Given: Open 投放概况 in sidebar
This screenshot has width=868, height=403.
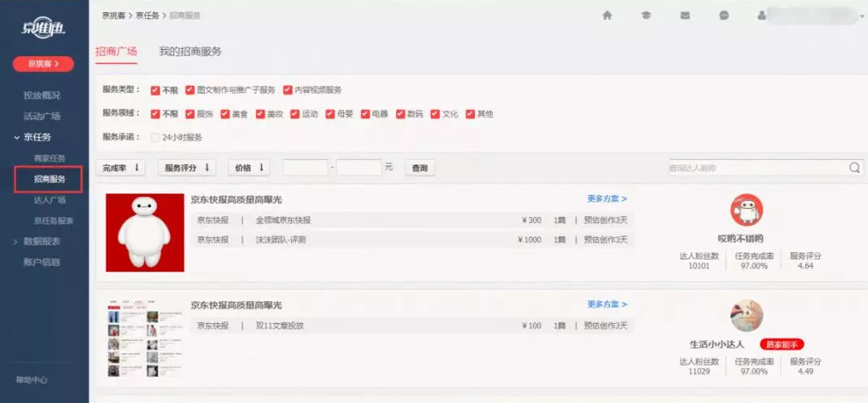Looking at the screenshot, I should [42, 95].
